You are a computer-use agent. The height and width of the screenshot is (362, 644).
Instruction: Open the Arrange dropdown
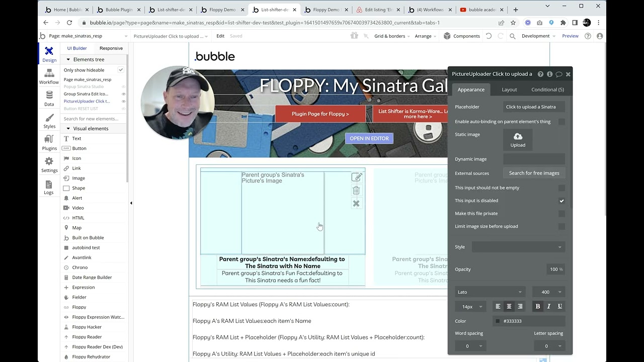426,36
